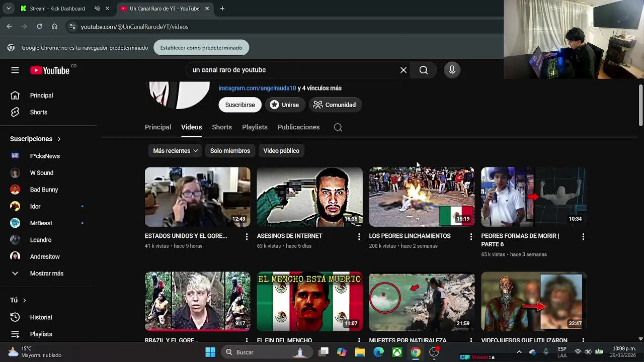Viewport: 644px width, 362px height.
Task: View site information icon in the address bar
Action: [x=72, y=27]
